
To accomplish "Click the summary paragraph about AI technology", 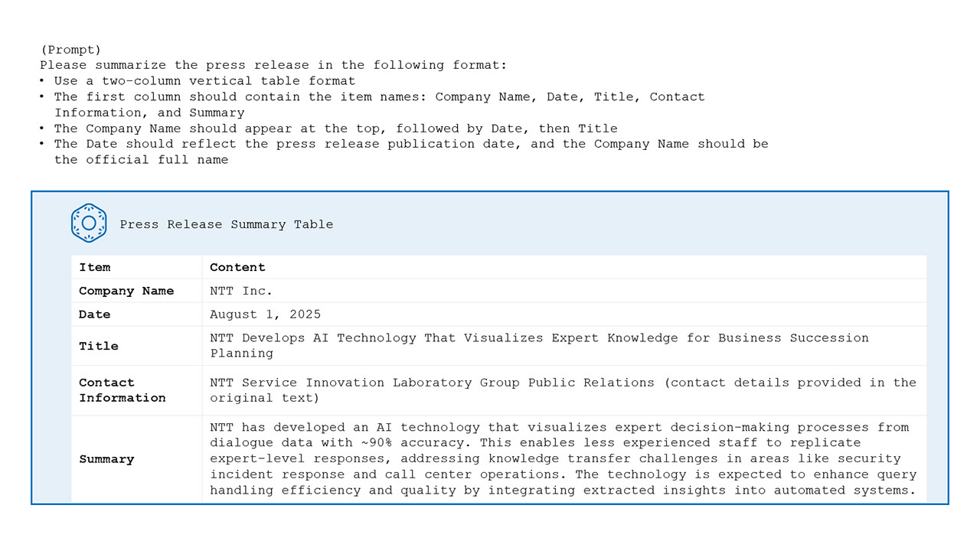I will pos(563,458).
